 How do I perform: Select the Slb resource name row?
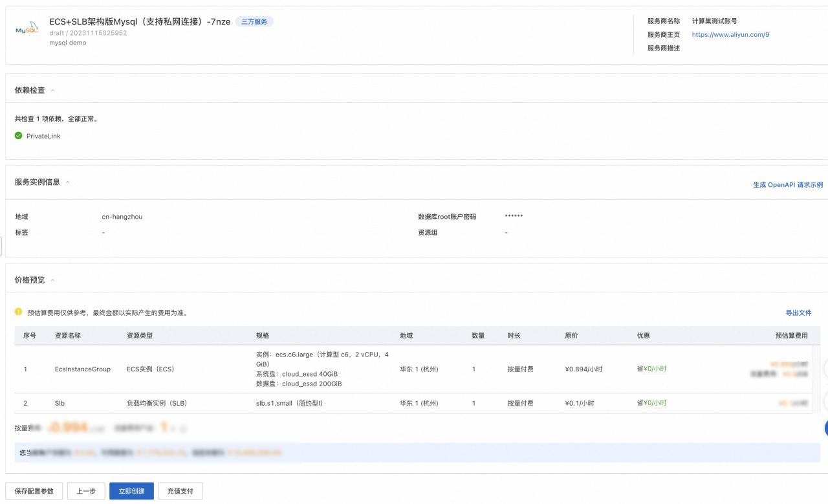[x=60, y=403]
